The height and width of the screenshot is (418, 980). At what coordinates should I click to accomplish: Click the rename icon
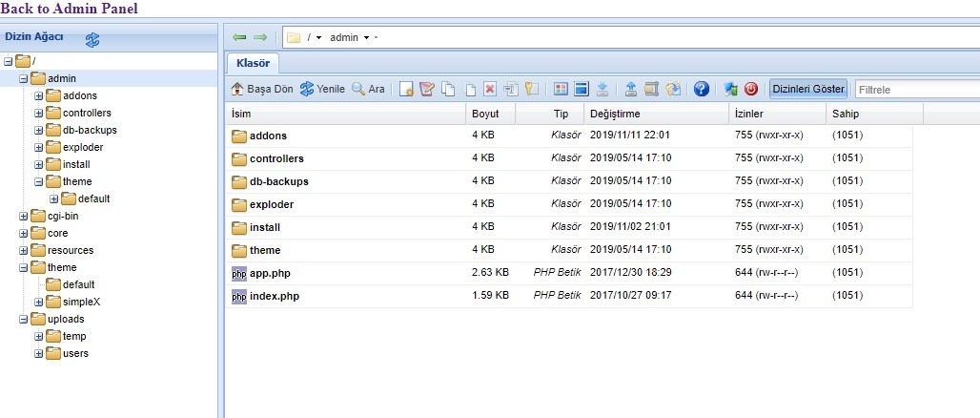click(511, 89)
